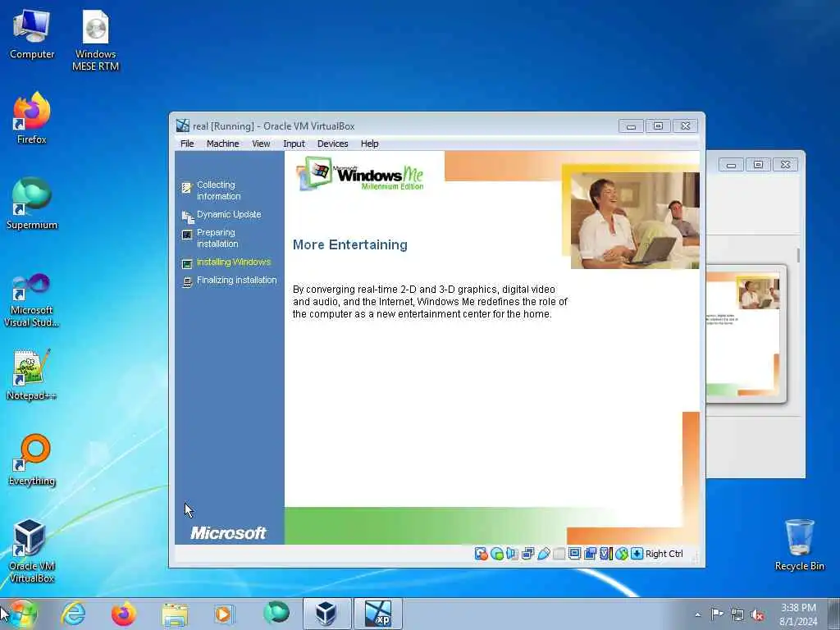This screenshot has width=840, height=630.
Task: Click the network adapter indicator icon
Action: tap(527, 554)
